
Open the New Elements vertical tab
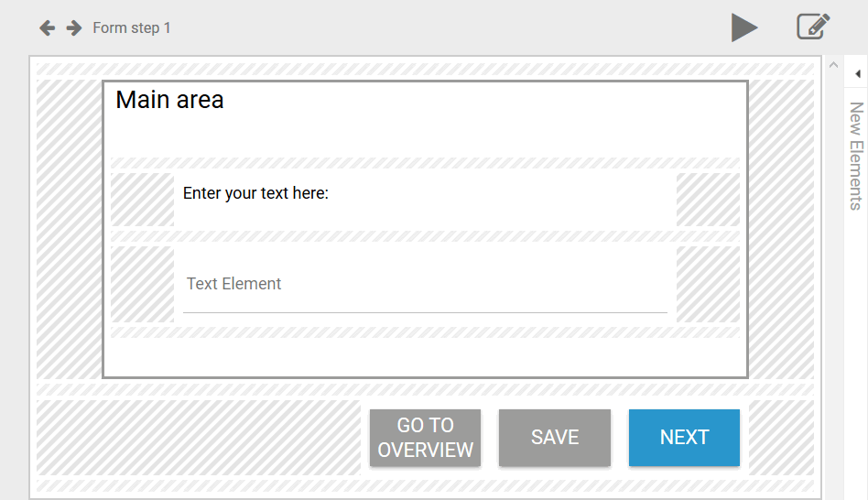pyautogui.click(x=856, y=156)
